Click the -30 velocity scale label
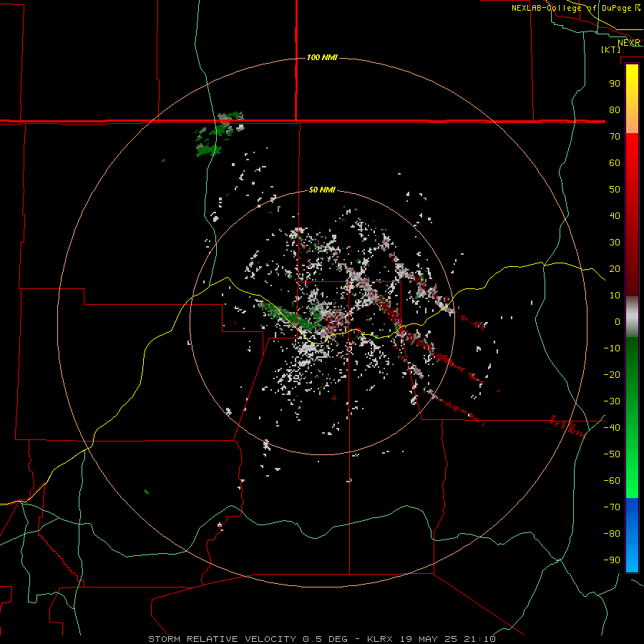 [612, 401]
